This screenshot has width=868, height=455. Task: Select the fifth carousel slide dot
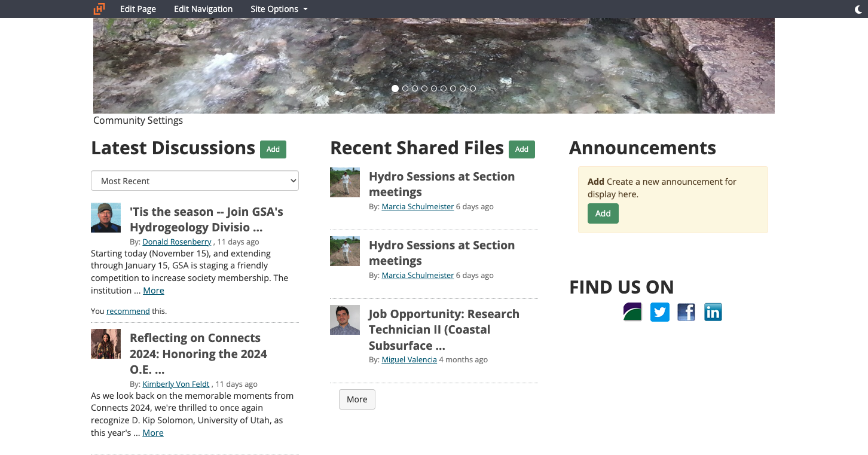434,88
